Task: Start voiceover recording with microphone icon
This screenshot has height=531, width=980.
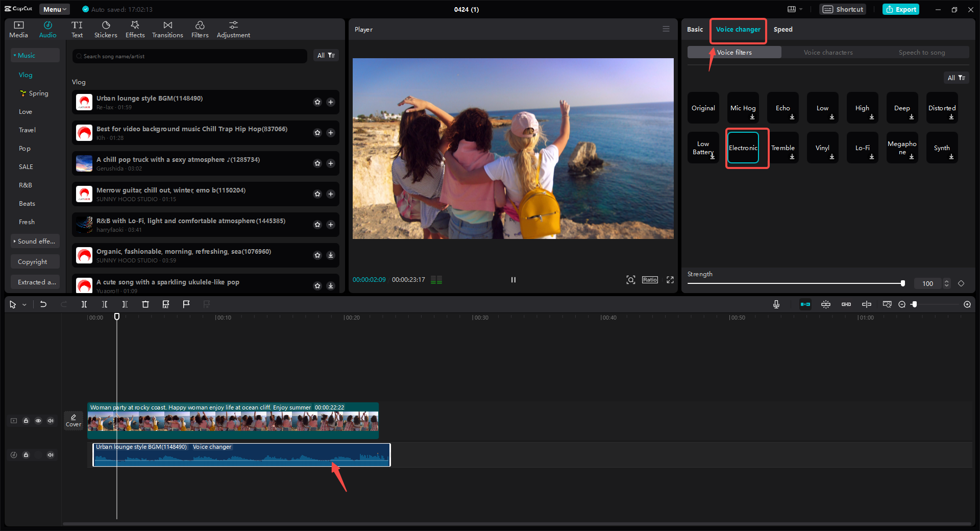Action: pyautogui.click(x=776, y=304)
